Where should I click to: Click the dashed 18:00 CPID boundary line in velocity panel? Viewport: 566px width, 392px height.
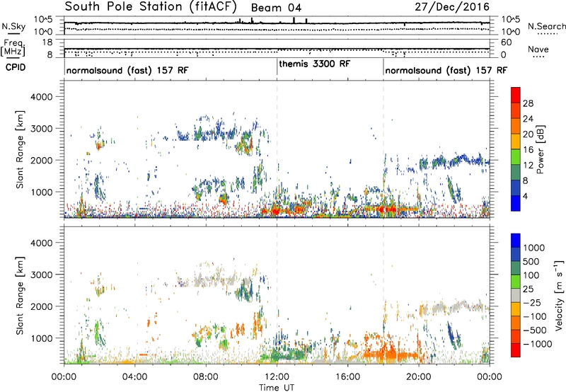click(x=383, y=296)
